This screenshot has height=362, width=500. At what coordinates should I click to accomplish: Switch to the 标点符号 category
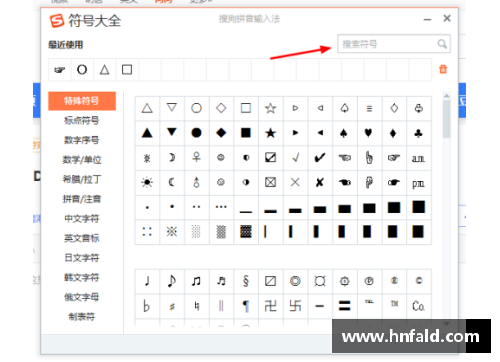coord(82,120)
